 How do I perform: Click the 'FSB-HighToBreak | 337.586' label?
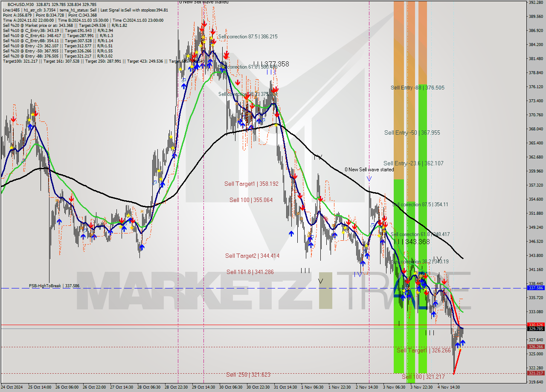point(54,286)
